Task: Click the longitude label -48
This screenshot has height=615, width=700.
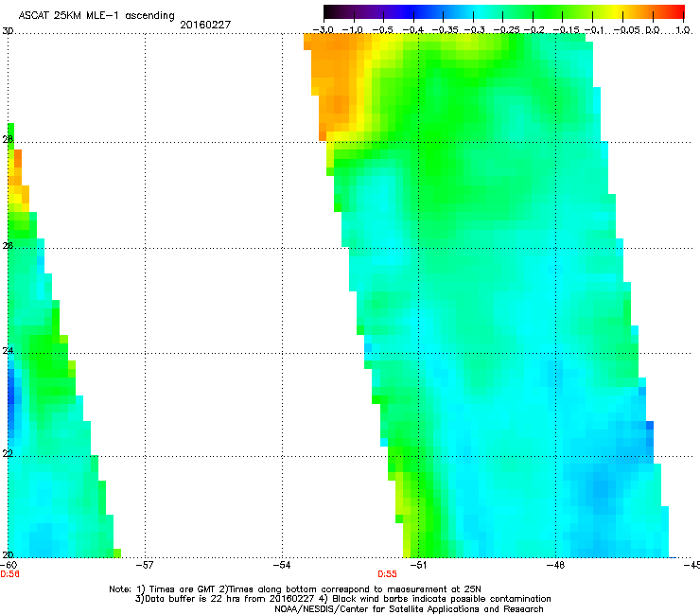Action: coord(556,565)
